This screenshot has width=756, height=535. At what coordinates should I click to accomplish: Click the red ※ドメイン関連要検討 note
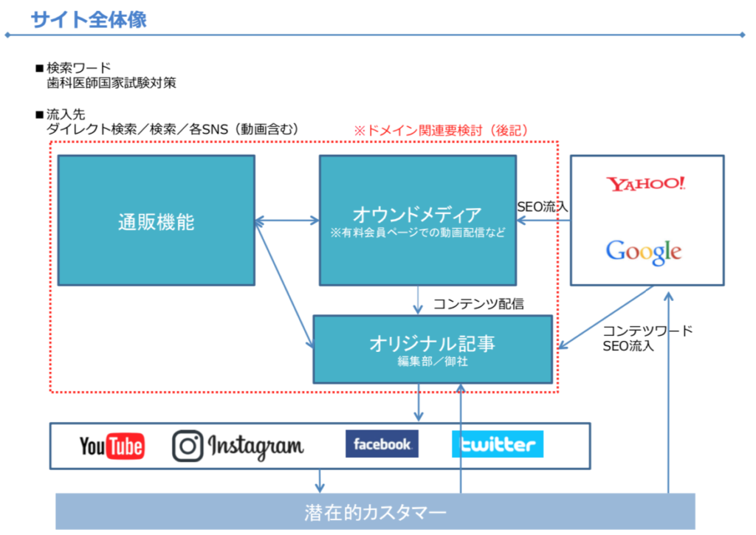pyautogui.click(x=442, y=131)
